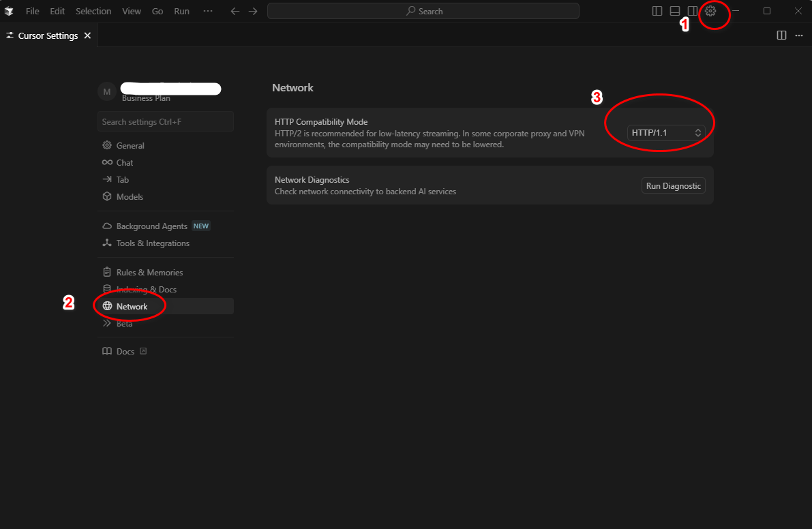Open Rules & Memories section
This screenshot has height=529, width=812.
pos(165,272)
